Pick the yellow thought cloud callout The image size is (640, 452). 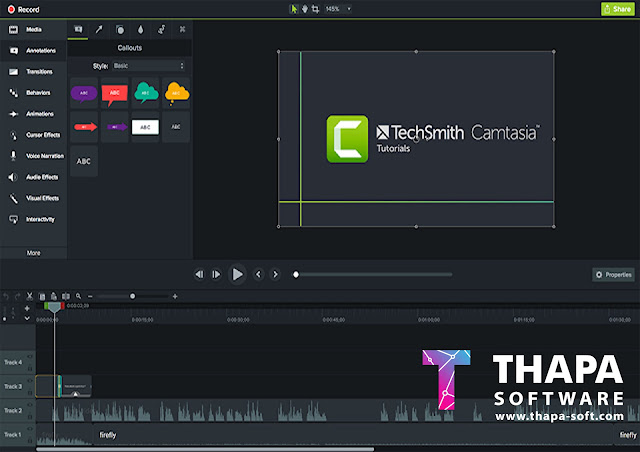pos(176,94)
